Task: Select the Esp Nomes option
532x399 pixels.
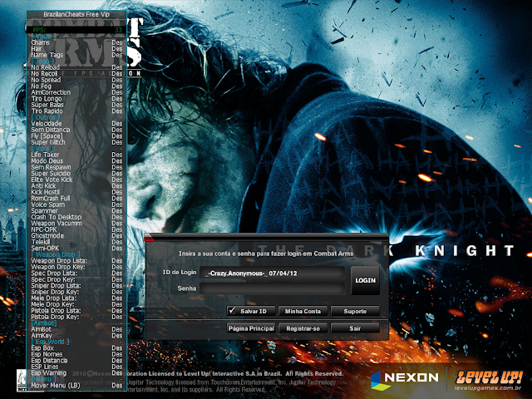Action: tap(76, 354)
